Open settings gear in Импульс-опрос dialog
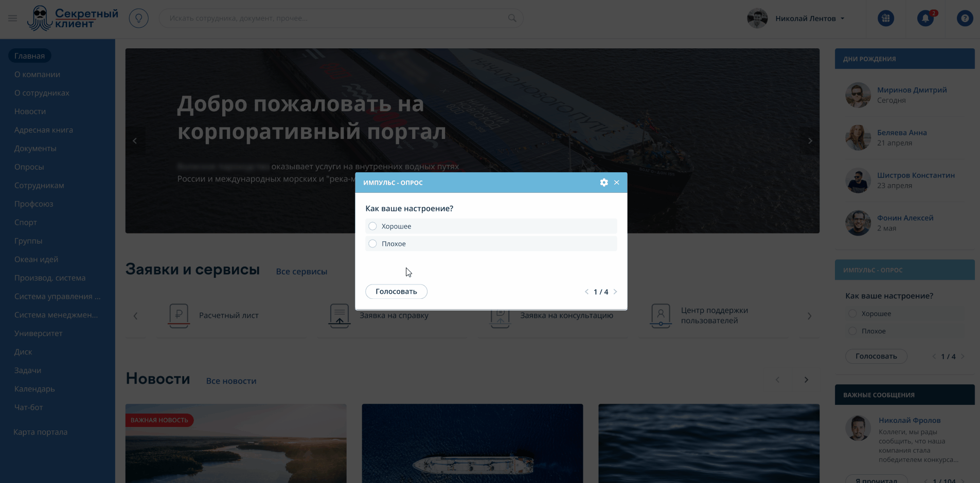The image size is (980, 483). (x=604, y=183)
